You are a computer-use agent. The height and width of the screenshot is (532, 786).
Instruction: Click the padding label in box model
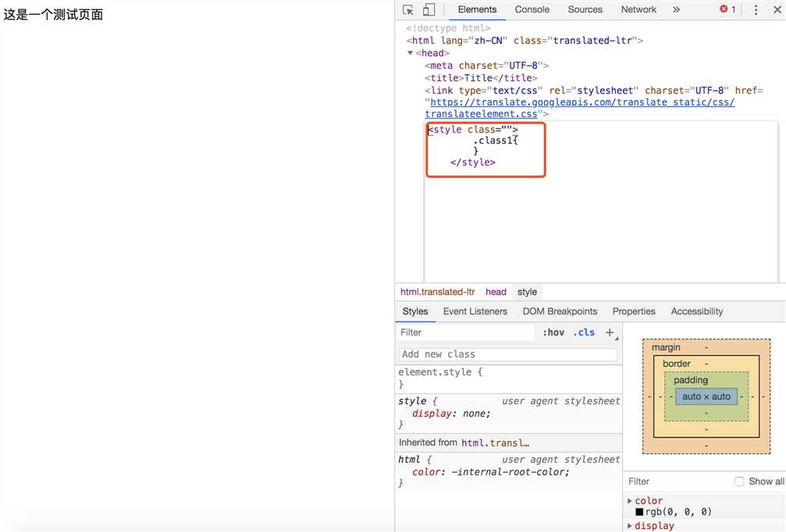pos(690,380)
